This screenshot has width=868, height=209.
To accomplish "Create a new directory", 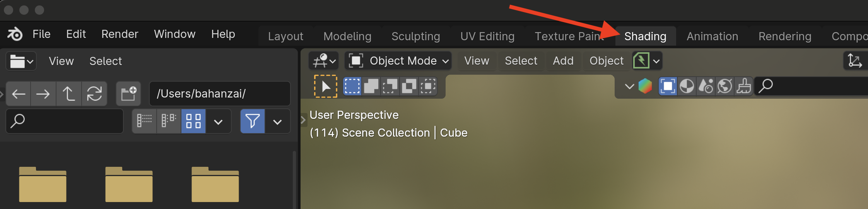I will (128, 94).
